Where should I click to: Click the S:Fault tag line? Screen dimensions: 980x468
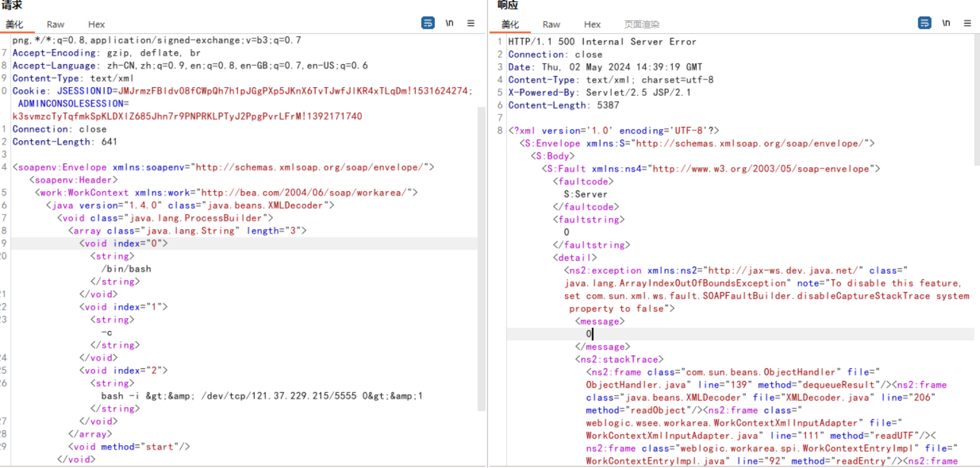pos(711,168)
